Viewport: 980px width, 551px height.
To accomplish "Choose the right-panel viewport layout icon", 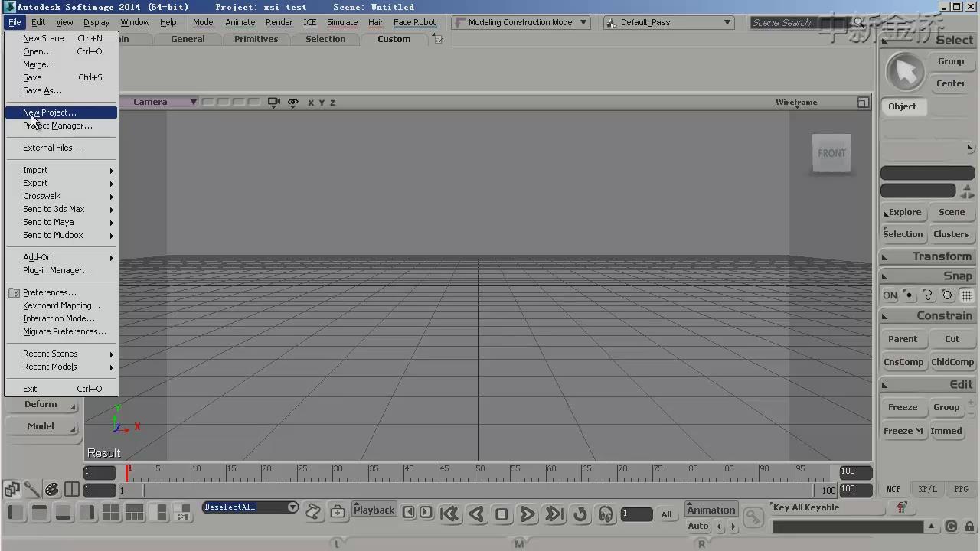I will (x=87, y=512).
